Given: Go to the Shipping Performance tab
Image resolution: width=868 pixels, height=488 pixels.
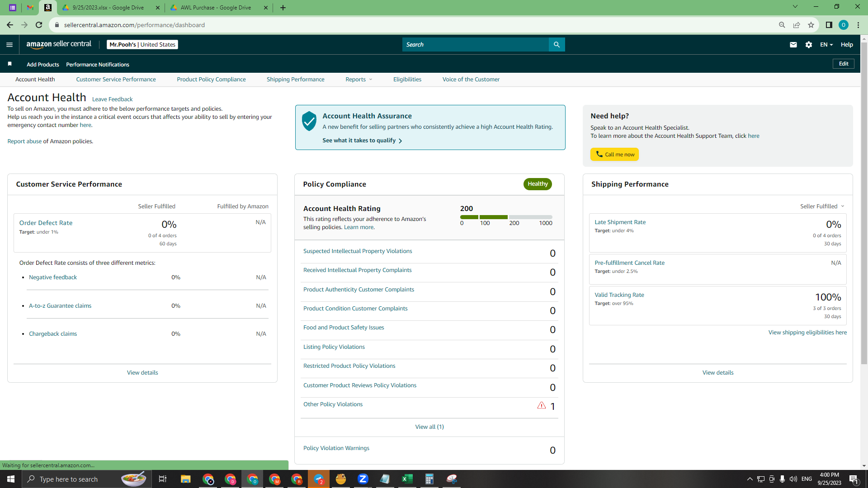Looking at the screenshot, I should pos(295,80).
